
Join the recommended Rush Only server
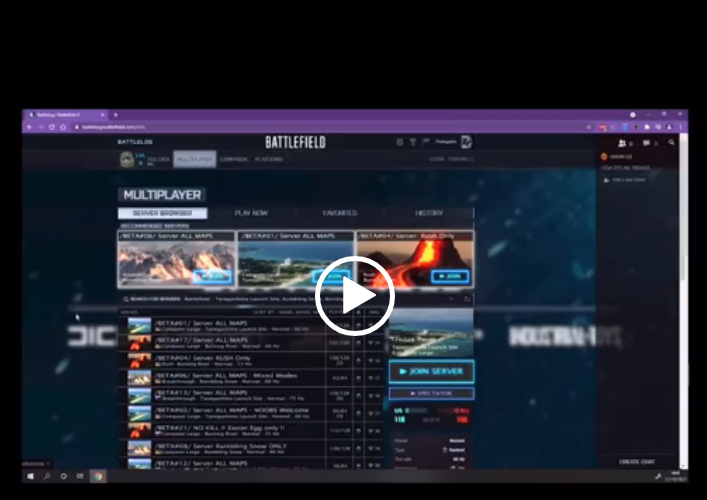click(x=450, y=276)
